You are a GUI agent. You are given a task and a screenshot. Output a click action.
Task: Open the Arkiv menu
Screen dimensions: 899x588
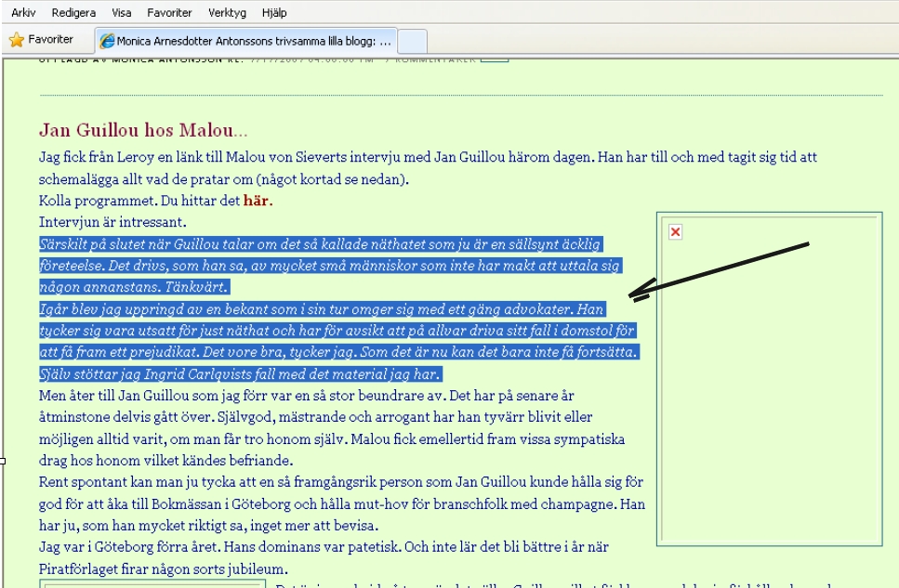(x=23, y=12)
